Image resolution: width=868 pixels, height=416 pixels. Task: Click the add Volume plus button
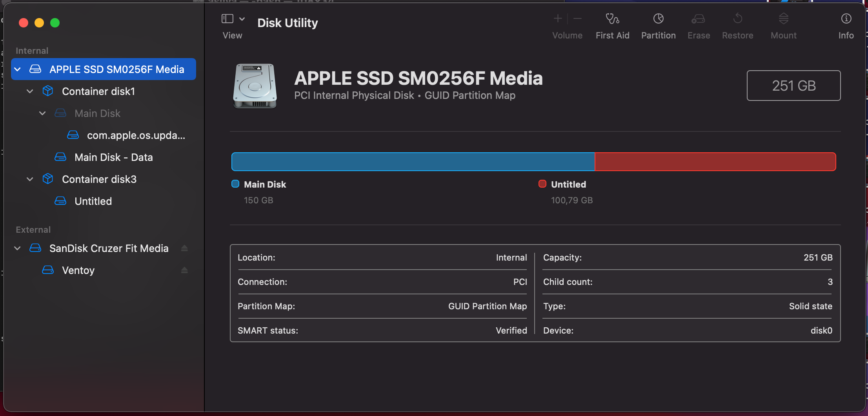[558, 18]
